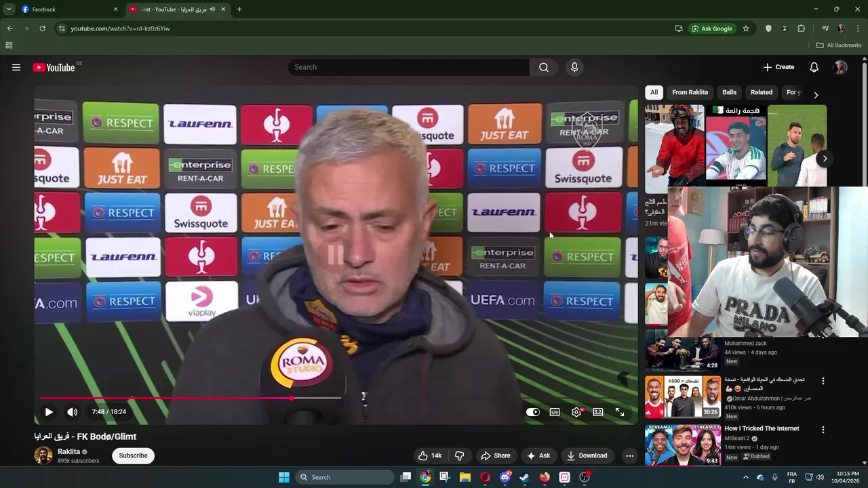
Task: Reload the current page
Action: pyautogui.click(x=42, y=28)
